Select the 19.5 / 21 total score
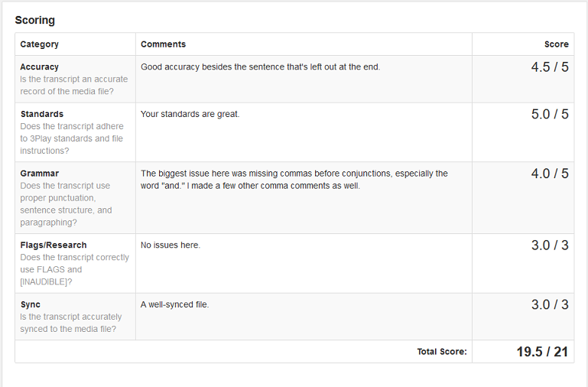This screenshot has width=588, height=387. (x=542, y=352)
